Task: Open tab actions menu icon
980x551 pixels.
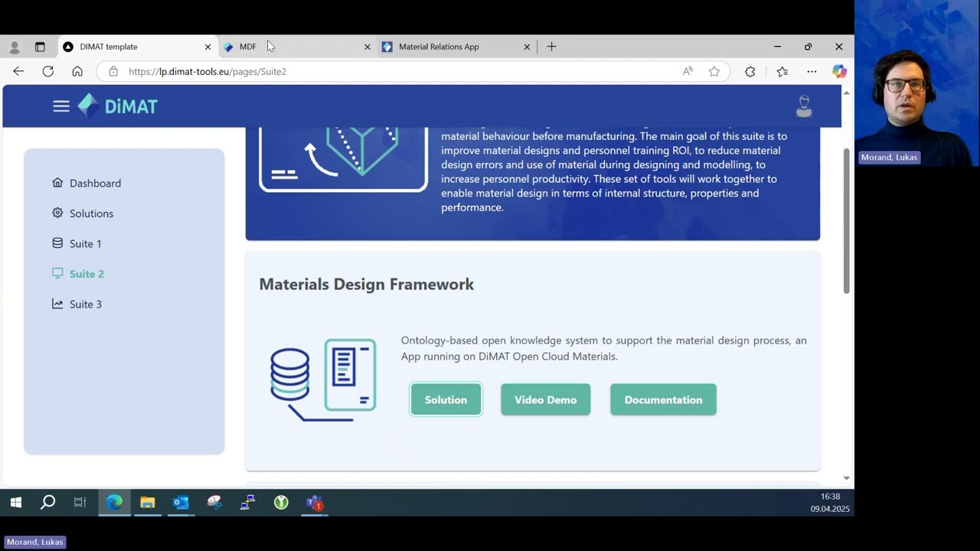Action: pyautogui.click(x=40, y=47)
